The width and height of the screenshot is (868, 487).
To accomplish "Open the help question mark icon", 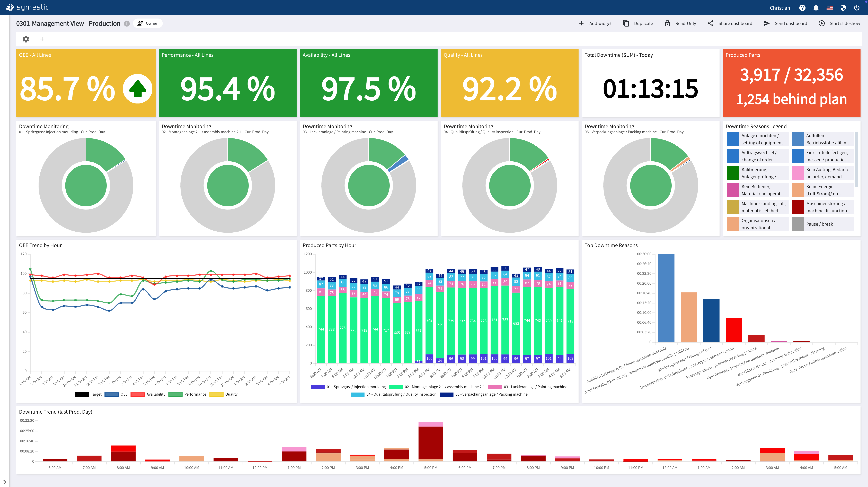I will pyautogui.click(x=802, y=8).
